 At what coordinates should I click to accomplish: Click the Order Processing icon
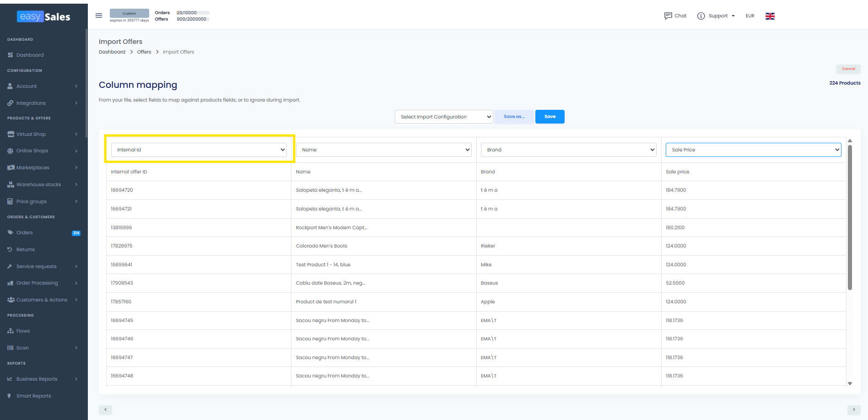(11, 283)
